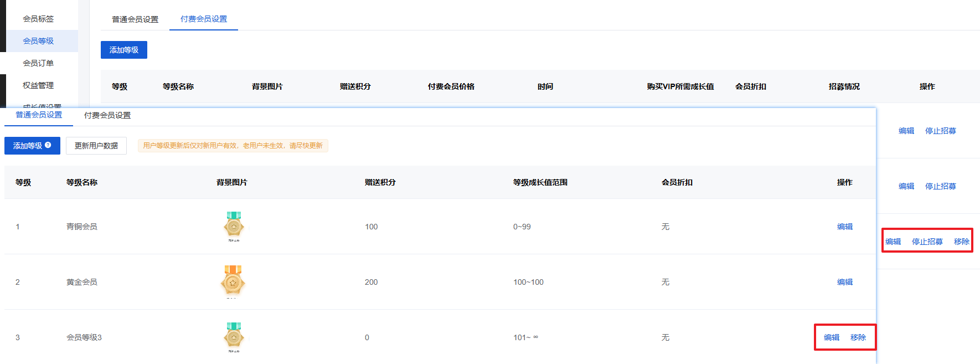
Task: Click 编辑 in second paid member row
Action: point(906,186)
